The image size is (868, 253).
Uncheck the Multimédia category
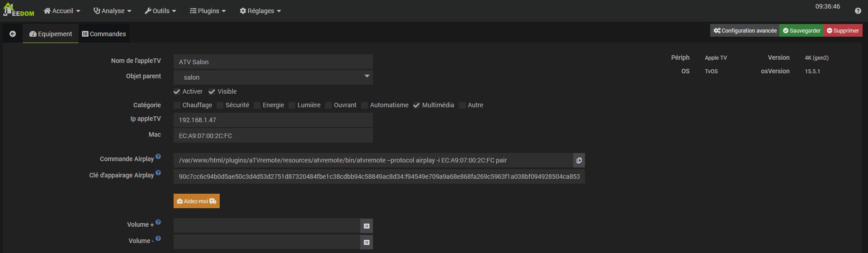coord(416,105)
